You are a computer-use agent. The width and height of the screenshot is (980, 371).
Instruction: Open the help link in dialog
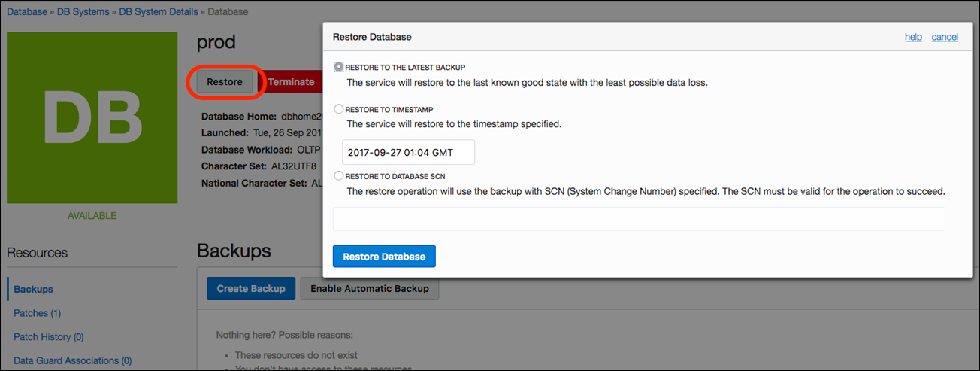pyautogui.click(x=913, y=37)
